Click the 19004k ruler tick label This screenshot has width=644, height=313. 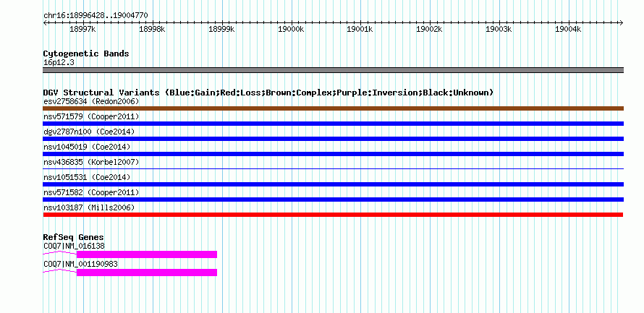569,29
